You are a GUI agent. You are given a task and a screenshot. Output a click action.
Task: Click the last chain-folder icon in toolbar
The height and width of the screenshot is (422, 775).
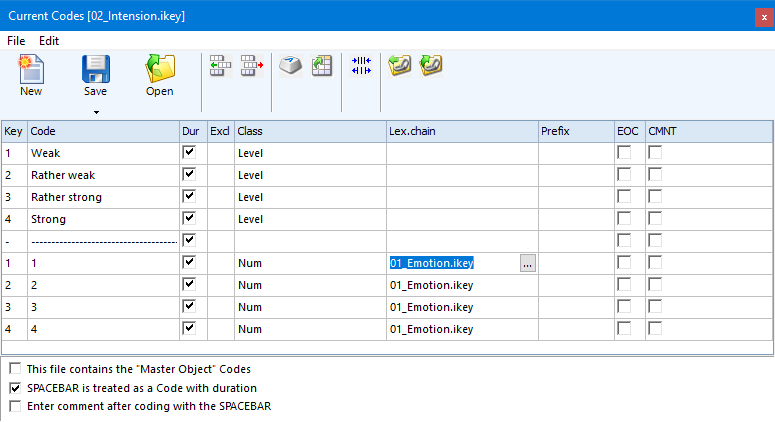coord(432,67)
